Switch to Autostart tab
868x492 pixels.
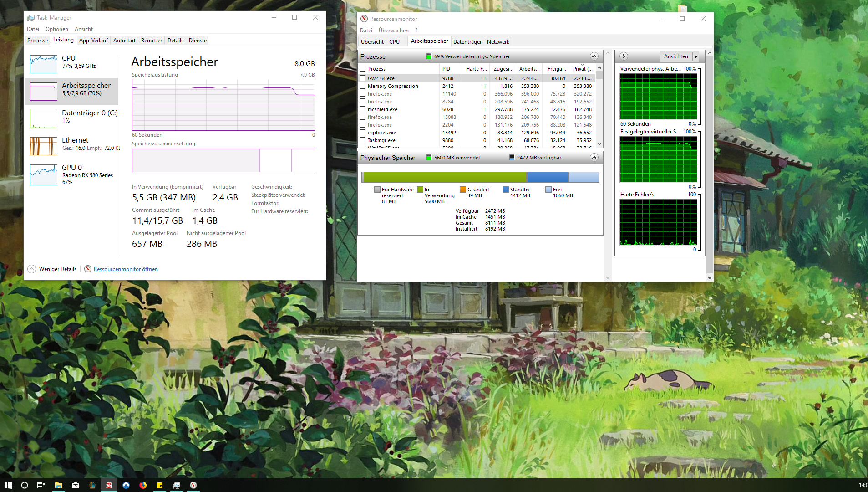pyautogui.click(x=124, y=41)
